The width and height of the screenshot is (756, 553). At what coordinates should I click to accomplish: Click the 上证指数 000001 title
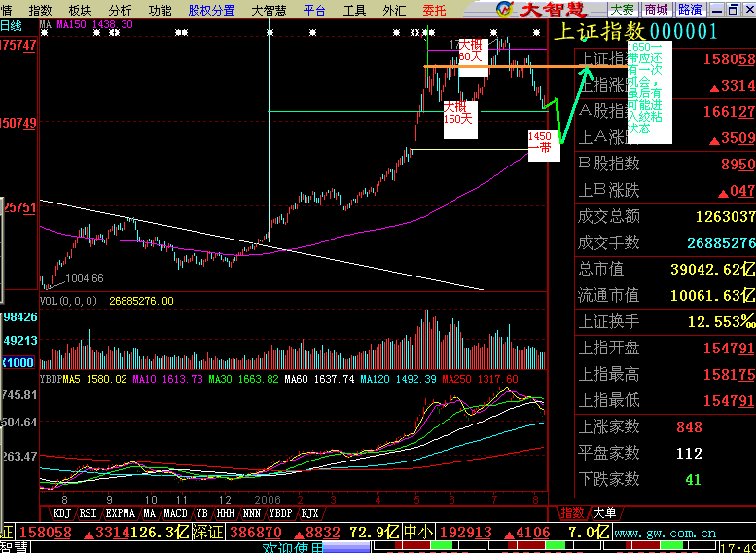point(635,32)
